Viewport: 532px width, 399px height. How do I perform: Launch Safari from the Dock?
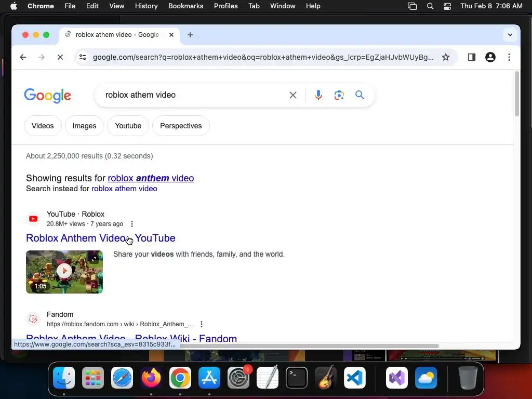click(x=122, y=378)
